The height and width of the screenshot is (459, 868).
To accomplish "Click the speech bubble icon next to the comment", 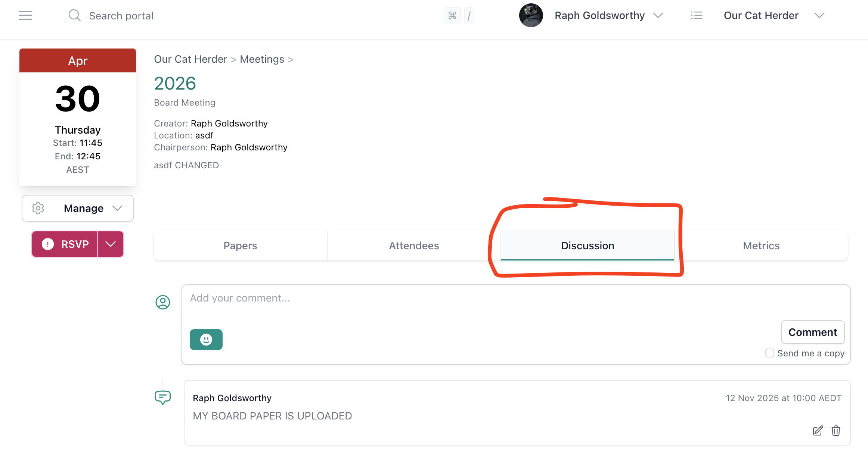I will click(163, 398).
